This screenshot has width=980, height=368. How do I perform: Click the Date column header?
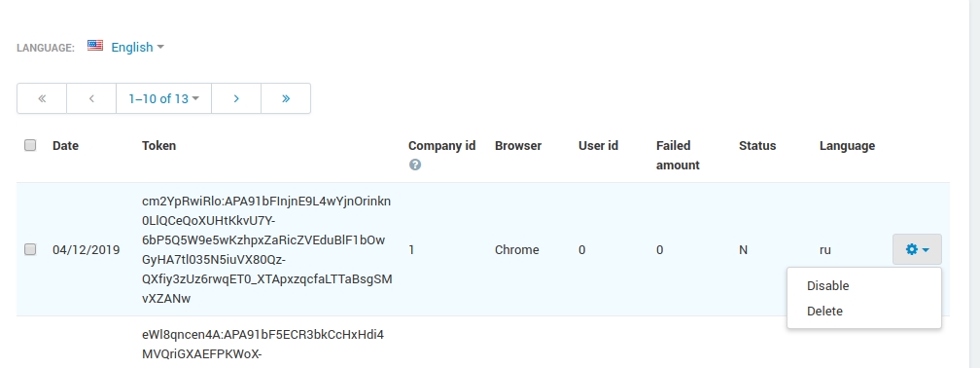pos(66,145)
